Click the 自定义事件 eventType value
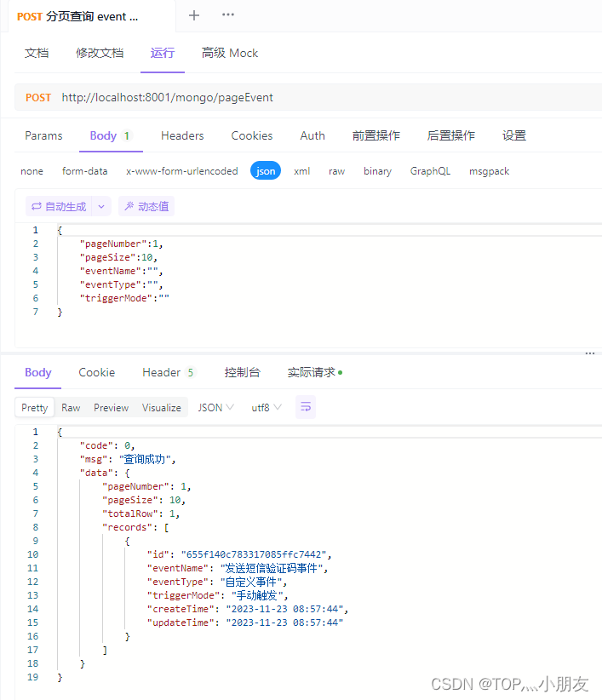This screenshot has width=602, height=700. [x=251, y=582]
